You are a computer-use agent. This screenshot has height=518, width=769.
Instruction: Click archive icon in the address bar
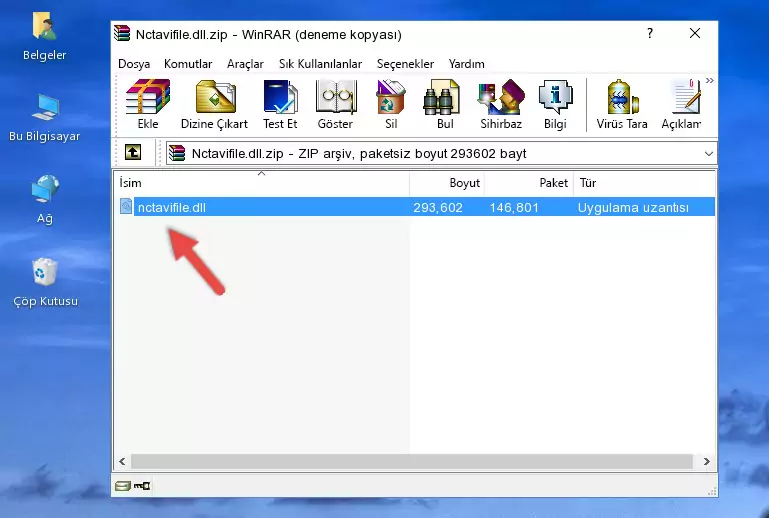coord(177,154)
